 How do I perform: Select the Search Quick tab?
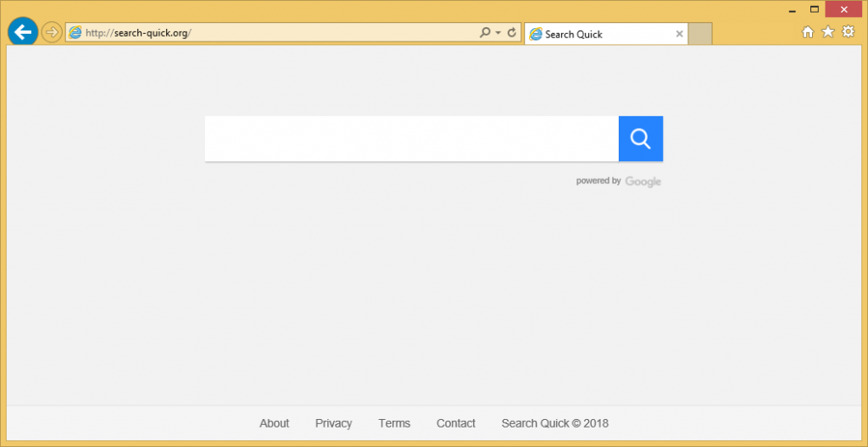[593, 34]
